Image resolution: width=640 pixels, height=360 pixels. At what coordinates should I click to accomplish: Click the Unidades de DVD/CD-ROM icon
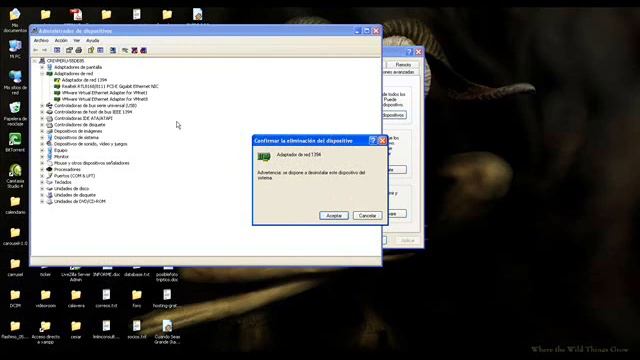coord(49,201)
